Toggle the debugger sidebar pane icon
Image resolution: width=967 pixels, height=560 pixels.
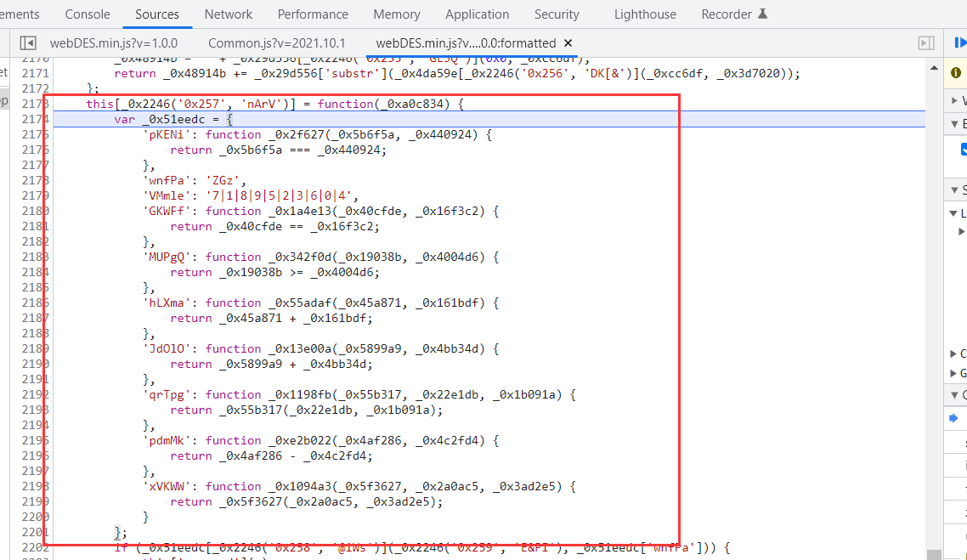[x=925, y=43]
